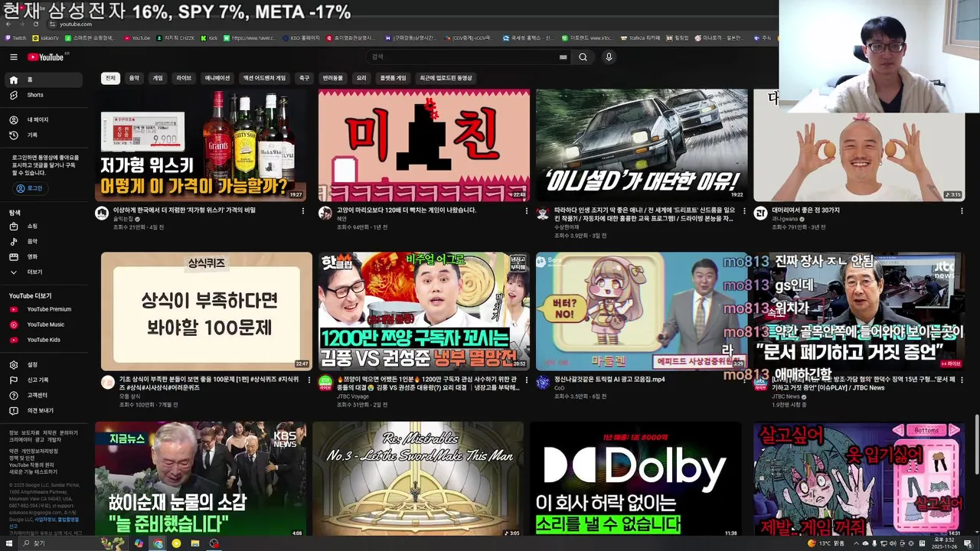Select the 반려동물 filter chip
This screenshot has height=551, width=980.
point(332,78)
